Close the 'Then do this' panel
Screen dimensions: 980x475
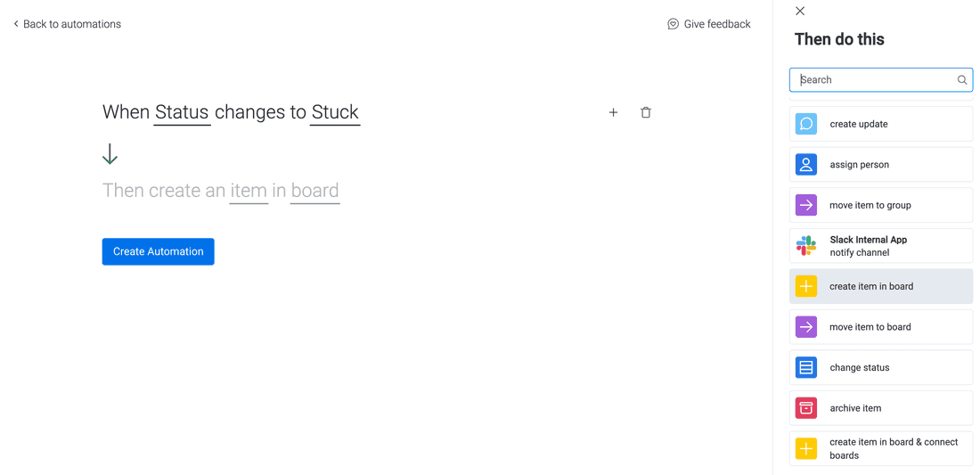800,11
